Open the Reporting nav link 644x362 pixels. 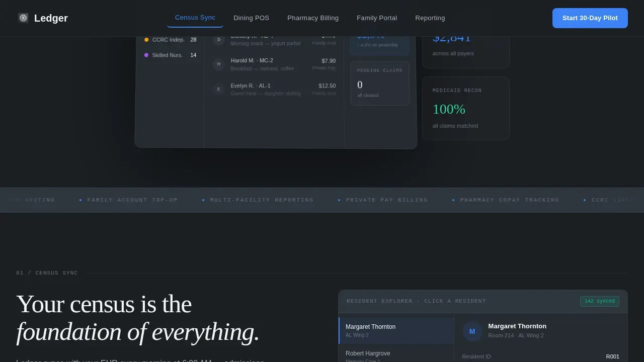[x=430, y=18]
